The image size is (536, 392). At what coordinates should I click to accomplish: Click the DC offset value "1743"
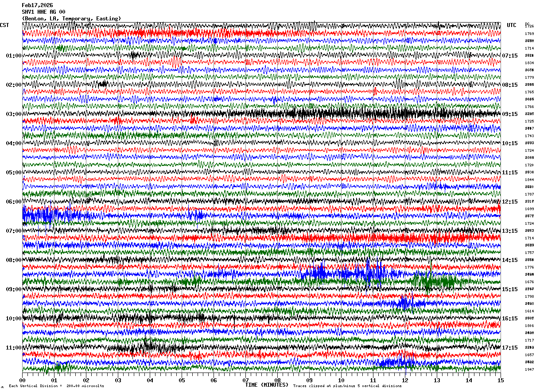[x=529, y=136]
